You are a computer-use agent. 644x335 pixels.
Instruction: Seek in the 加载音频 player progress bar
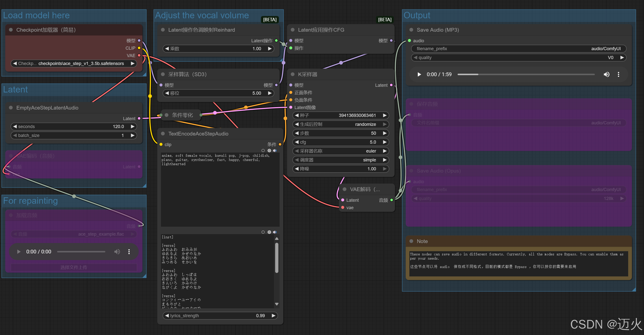[81, 251]
